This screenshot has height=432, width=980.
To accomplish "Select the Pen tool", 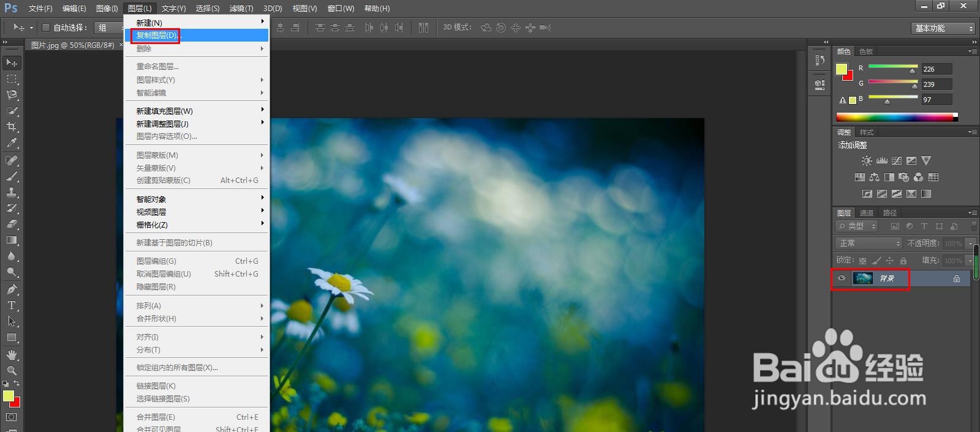I will point(12,289).
